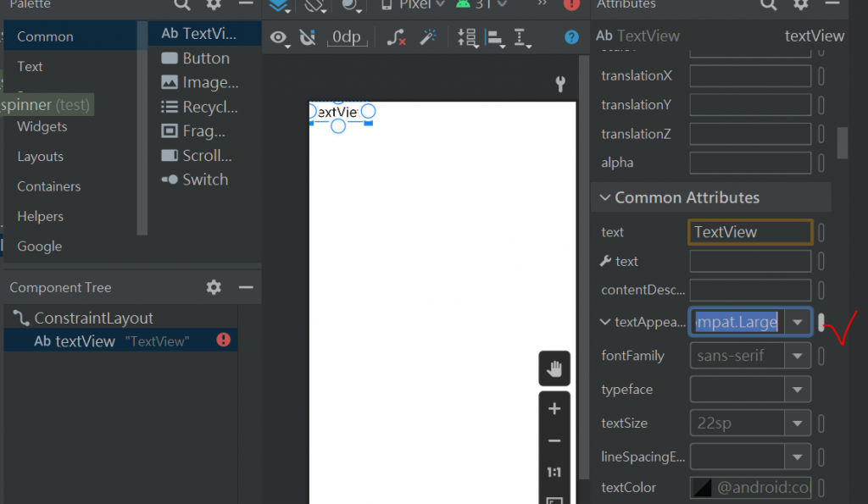The height and width of the screenshot is (504, 868).
Task: Click text field containing TextView
Action: [x=750, y=232]
